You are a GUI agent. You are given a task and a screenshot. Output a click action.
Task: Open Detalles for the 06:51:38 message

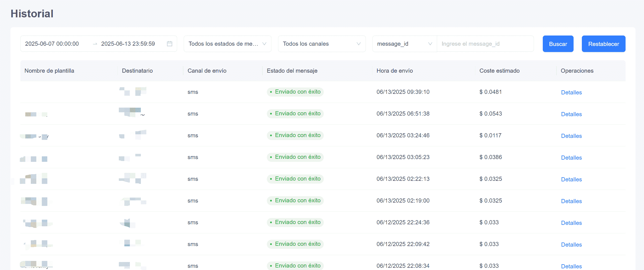pyautogui.click(x=571, y=114)
